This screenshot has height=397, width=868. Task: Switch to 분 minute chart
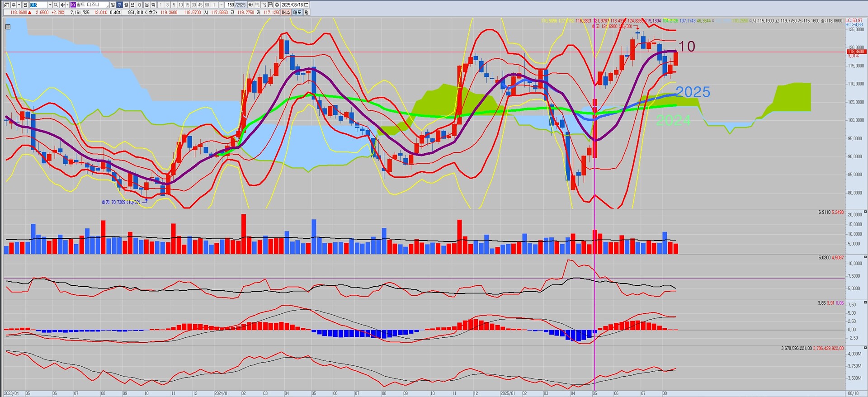(146, 5)
